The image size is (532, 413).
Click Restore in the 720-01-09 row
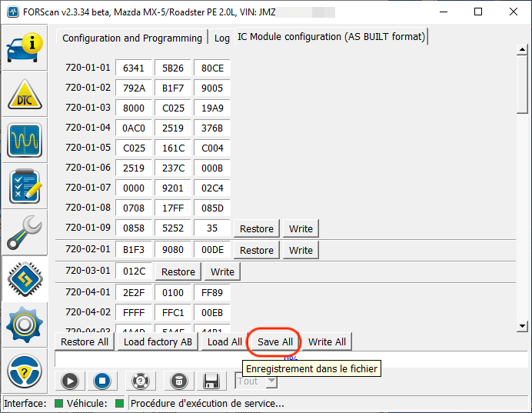[257, 228]
